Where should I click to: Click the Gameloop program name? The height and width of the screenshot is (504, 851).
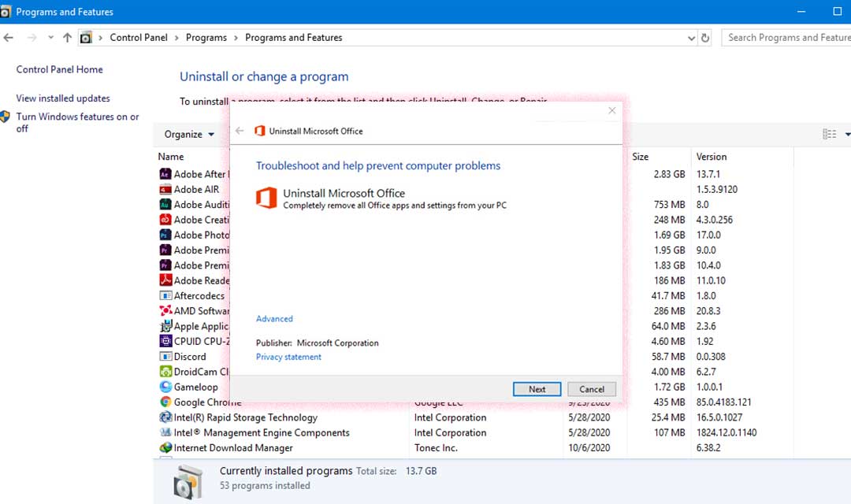tap(196, 387)
